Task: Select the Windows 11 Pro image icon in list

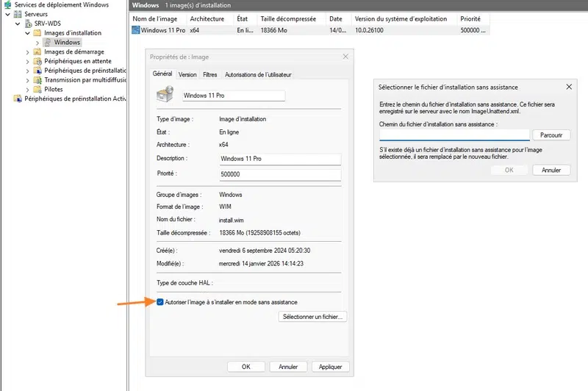Action: [136, 31]
